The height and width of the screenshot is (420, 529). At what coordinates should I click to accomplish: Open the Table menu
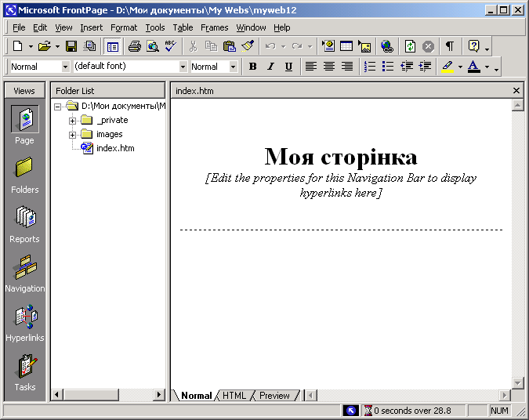coord(183,27)
